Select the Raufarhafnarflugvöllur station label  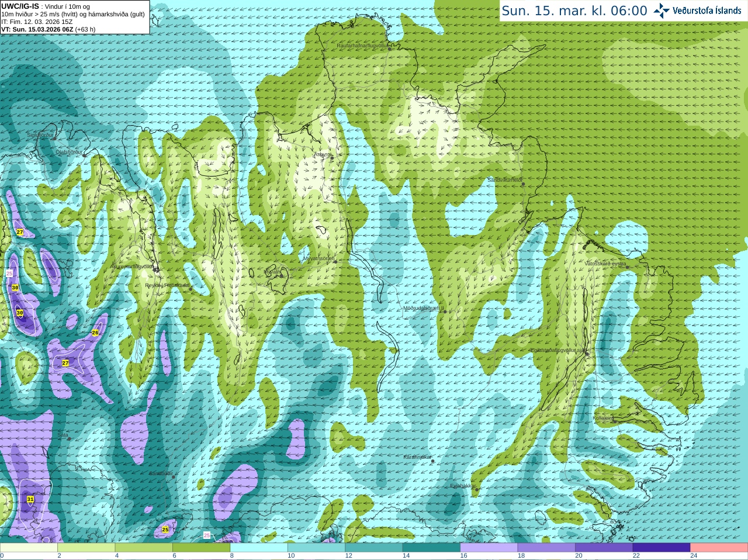[x=362, y=45]
